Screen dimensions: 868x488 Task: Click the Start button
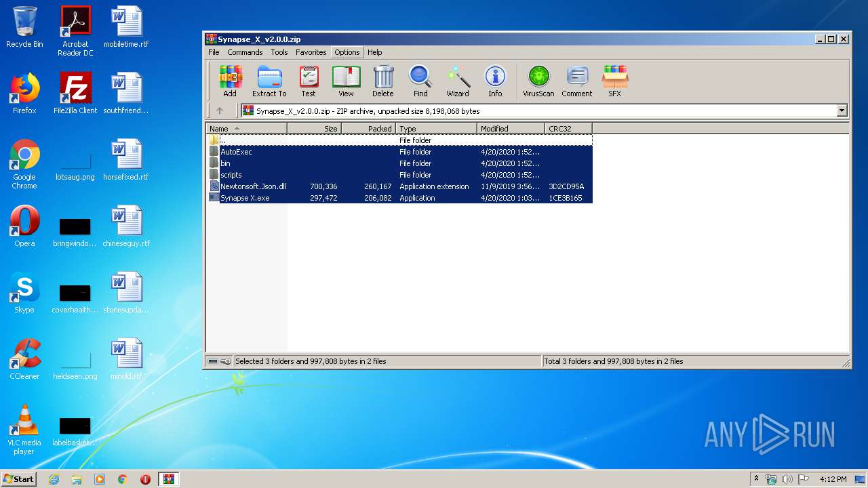[x=19, y=479]
